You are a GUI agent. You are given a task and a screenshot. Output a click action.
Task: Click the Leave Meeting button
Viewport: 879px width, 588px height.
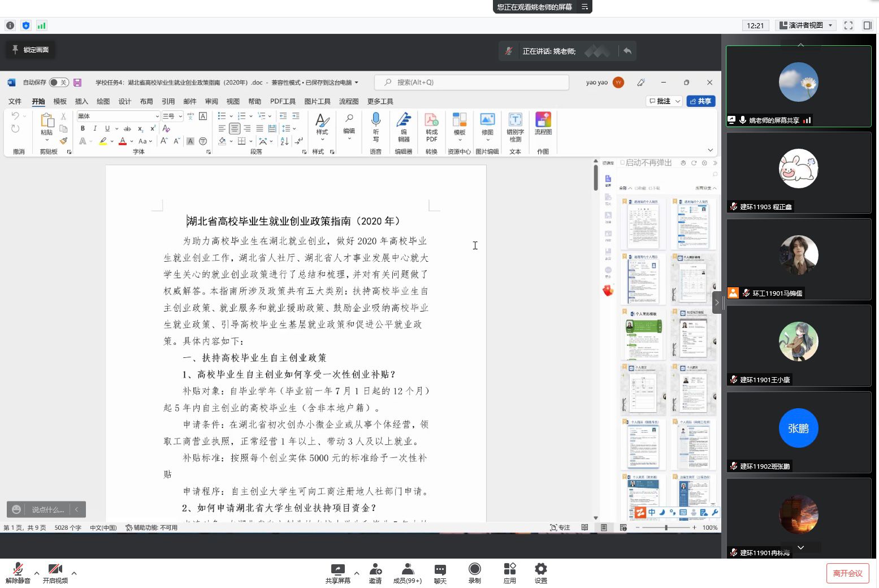point(847,573)
